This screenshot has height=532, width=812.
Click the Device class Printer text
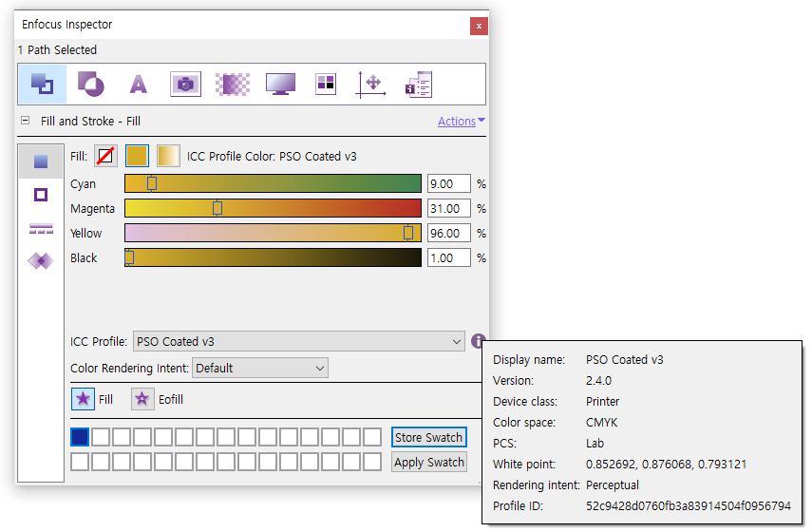[602, 402]
